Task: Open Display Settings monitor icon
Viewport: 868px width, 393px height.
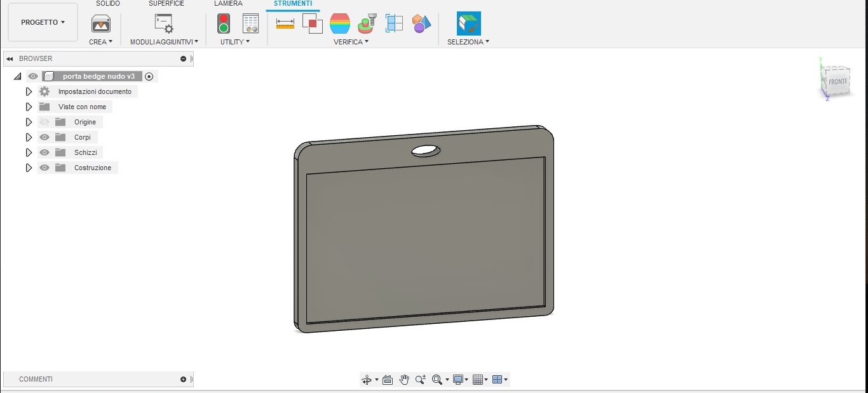Action: click(x=458, y=380)
